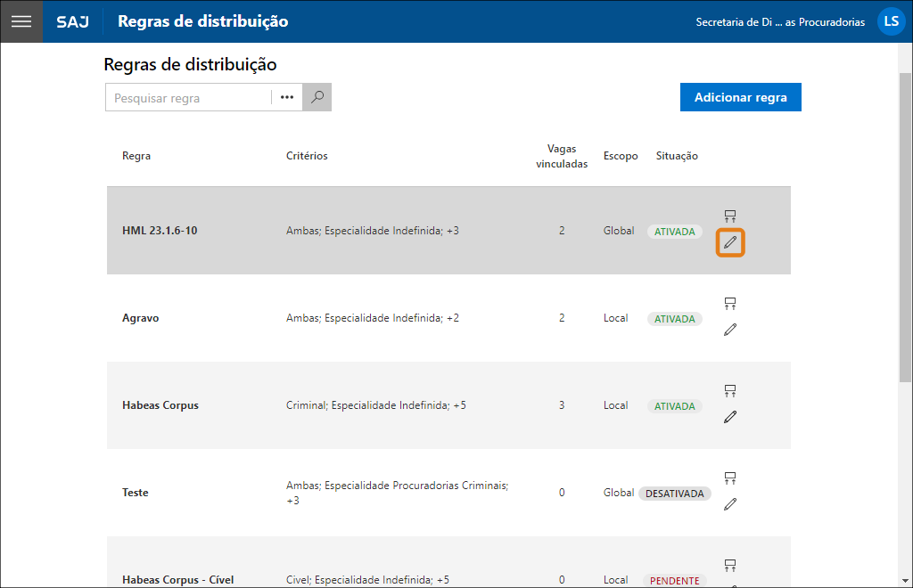
Task: Open the hamburger navigation menu
Action: point(21,21)
